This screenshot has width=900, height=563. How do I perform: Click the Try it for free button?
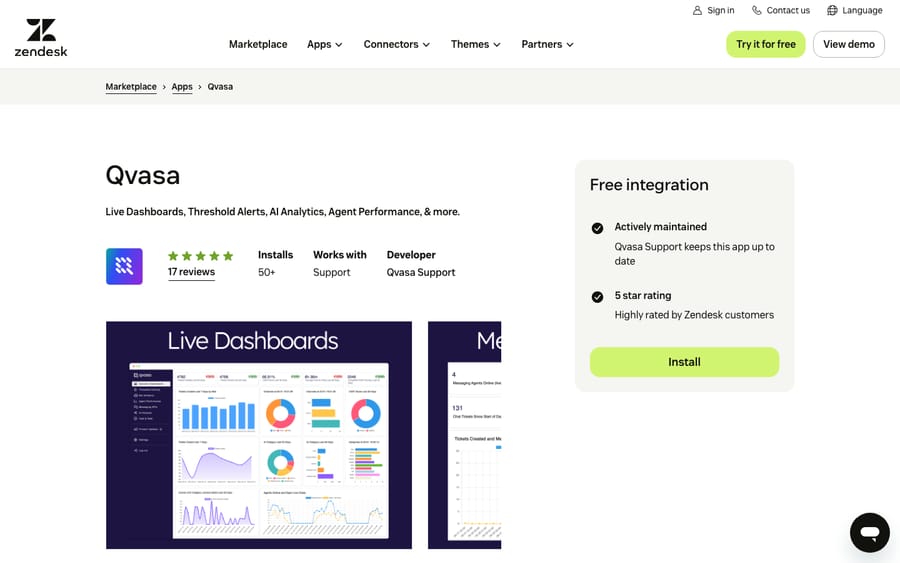click(766, 44)
